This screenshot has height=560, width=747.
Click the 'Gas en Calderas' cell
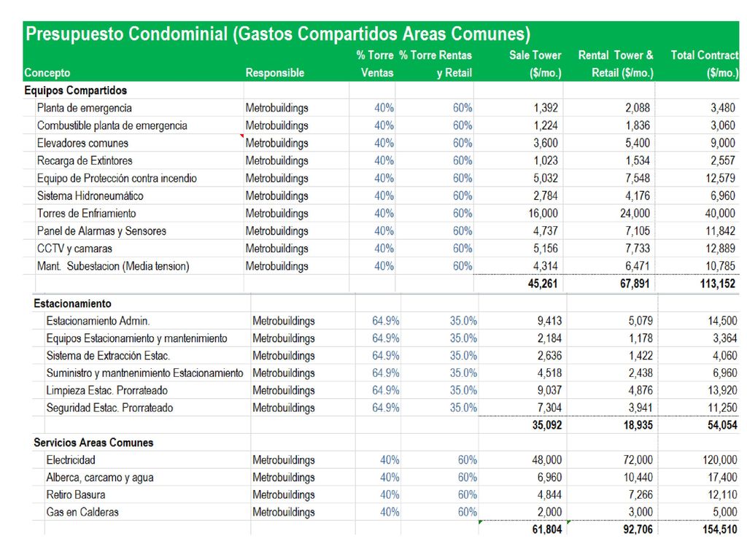tap(82, 513)
